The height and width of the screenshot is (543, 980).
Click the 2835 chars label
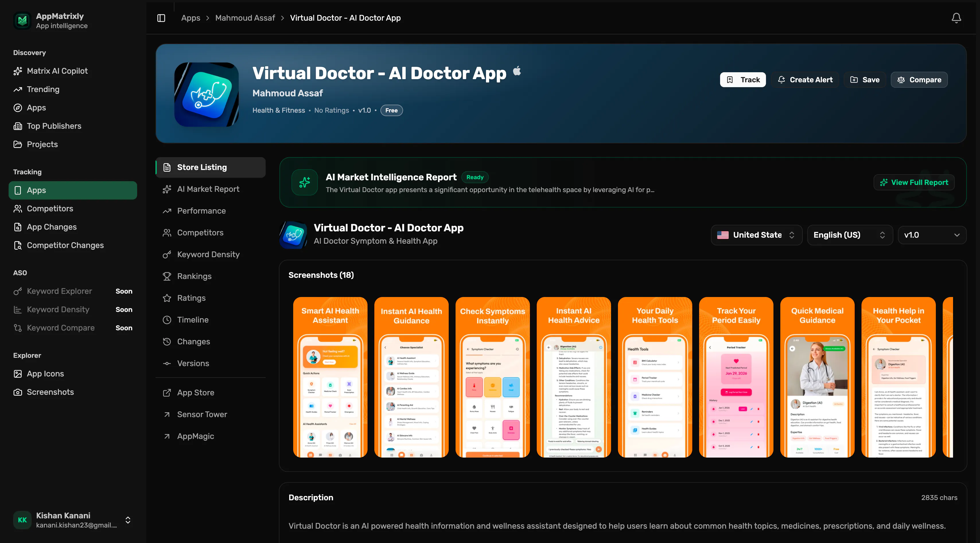939,497
